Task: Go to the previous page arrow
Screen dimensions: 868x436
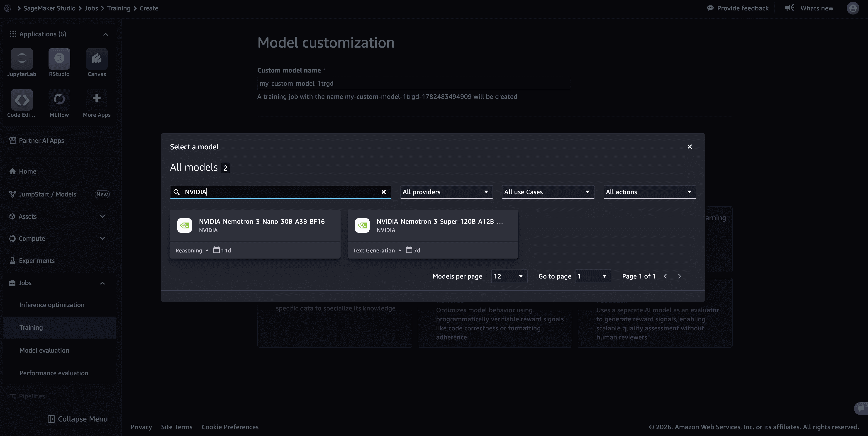Action: pyautogui.click(x=665, y=276)
